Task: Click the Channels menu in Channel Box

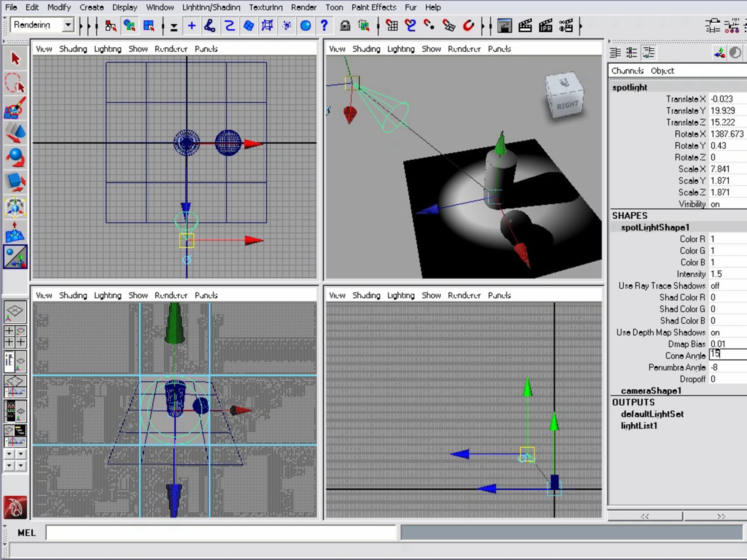Action: 627,71
